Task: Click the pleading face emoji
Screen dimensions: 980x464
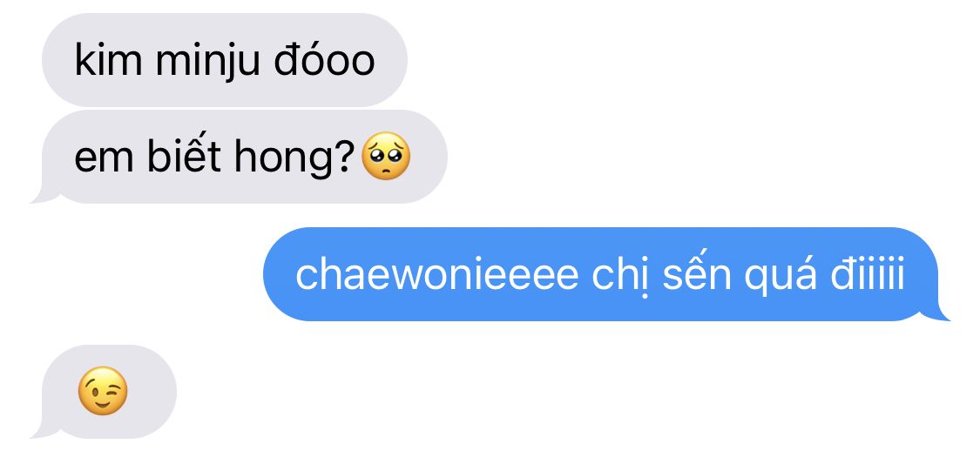Action: pos(386,156)
